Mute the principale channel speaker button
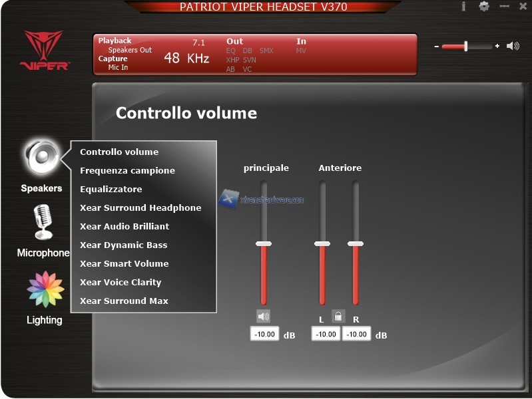The width and height of the screenshot is (532, 399). pos(264,317)
